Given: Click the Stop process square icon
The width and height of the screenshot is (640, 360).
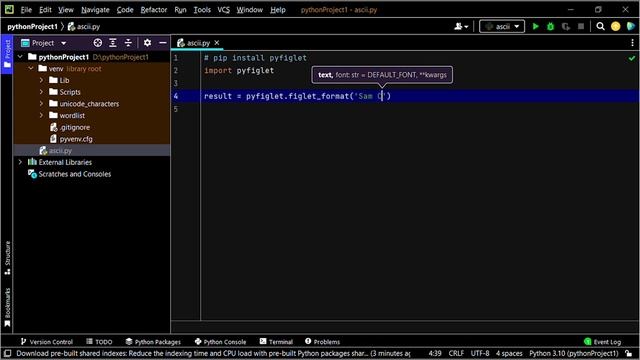Looking at the screenshot, I should 581,27.
